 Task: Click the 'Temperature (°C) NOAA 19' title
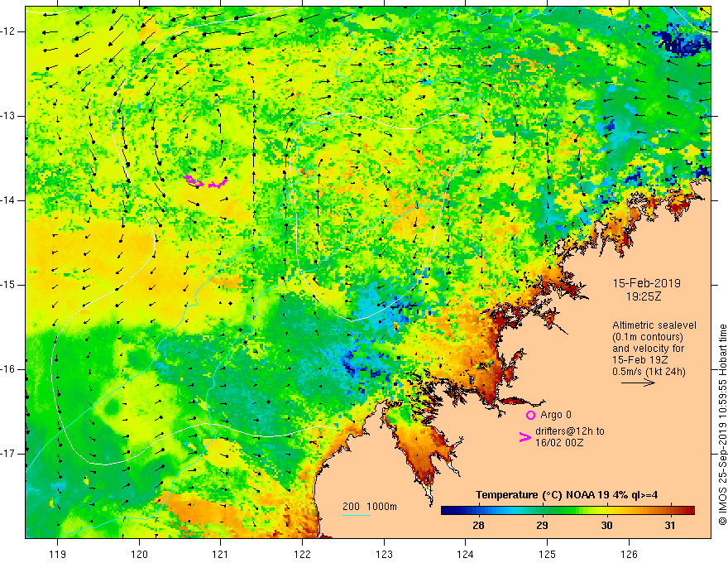click(543, 495)
